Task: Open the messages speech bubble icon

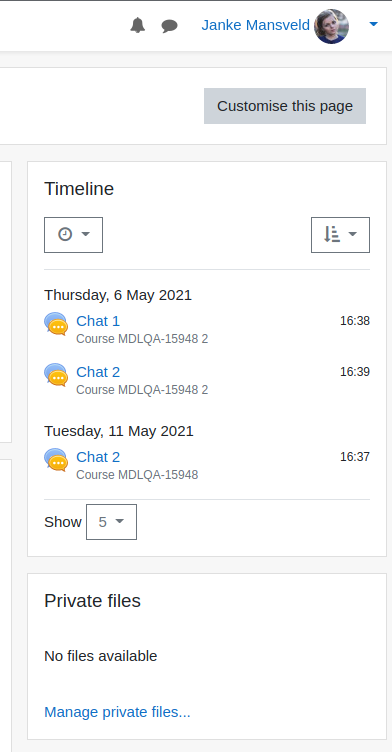Action: pos(169,26)
